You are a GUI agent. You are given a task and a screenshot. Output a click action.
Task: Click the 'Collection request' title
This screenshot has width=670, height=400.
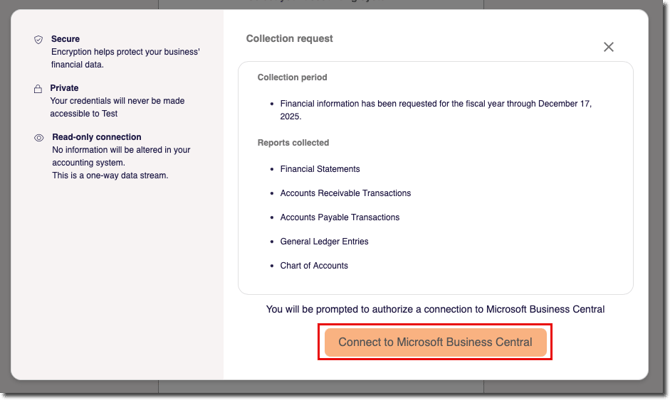(289, 38)
